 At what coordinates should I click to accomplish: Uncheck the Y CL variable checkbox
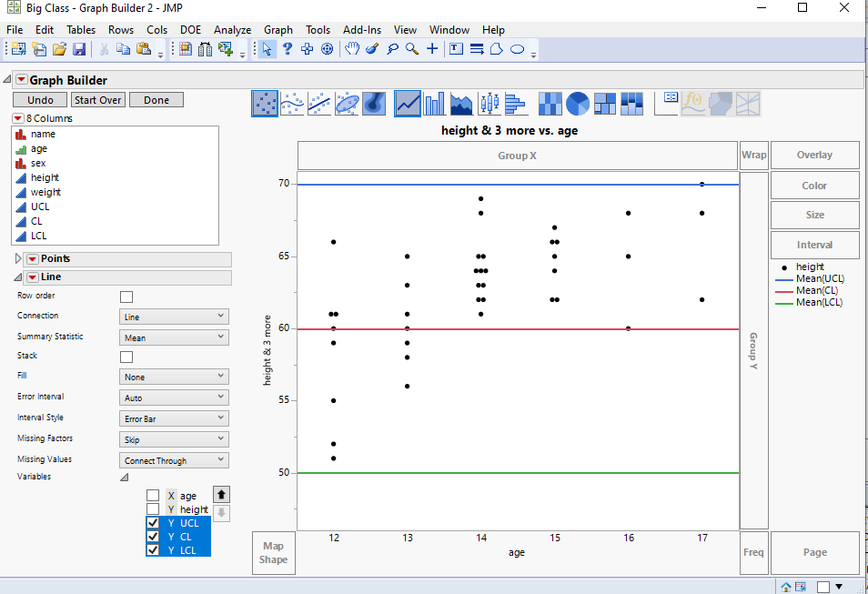pyautogui.click(x=153, y=537)
